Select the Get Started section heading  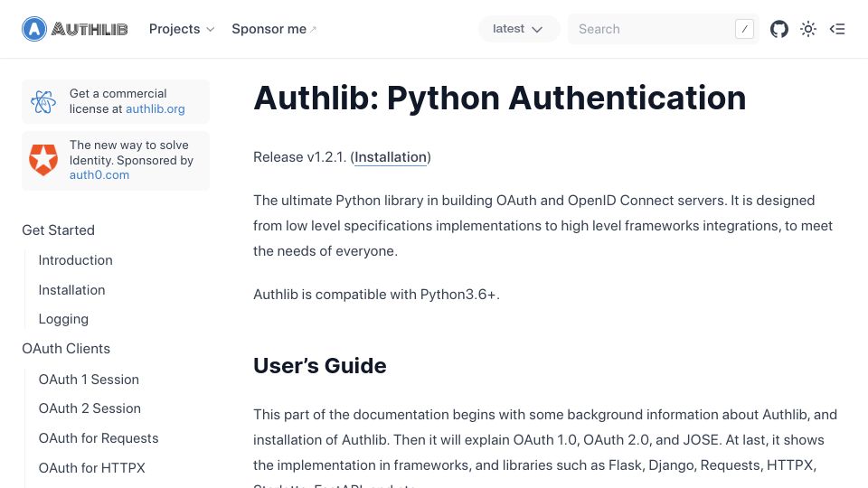58,230
